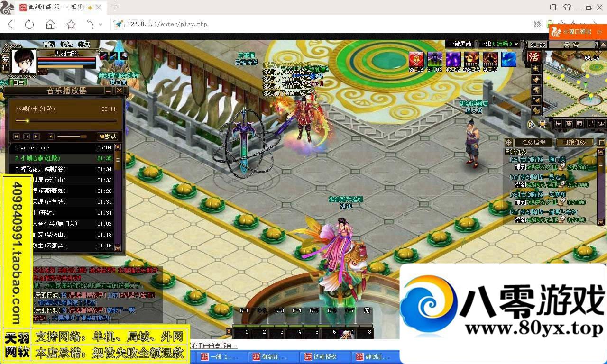Click the blue dragon buff icon
This screenshot has width=607, height=364.
[509, 59]
